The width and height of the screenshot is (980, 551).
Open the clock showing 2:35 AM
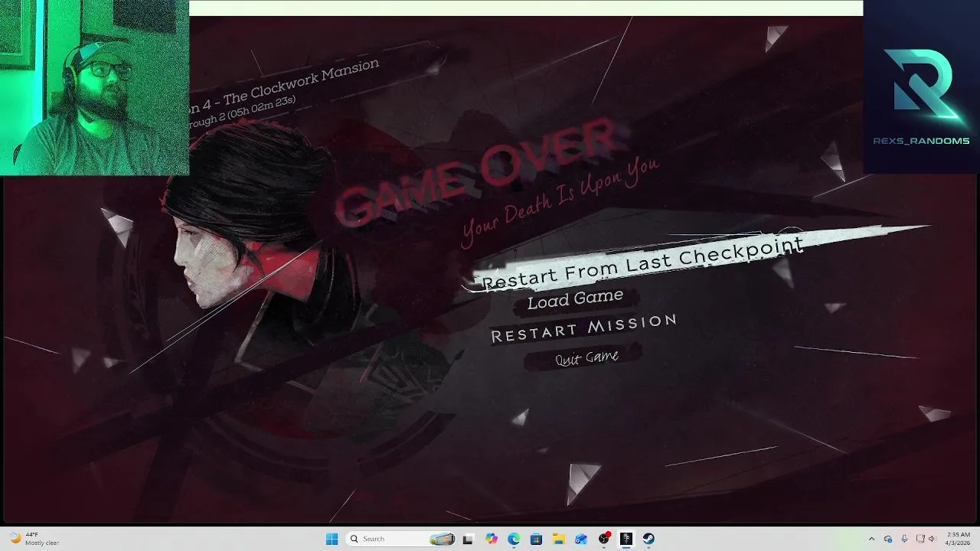[x=959, y=539]
